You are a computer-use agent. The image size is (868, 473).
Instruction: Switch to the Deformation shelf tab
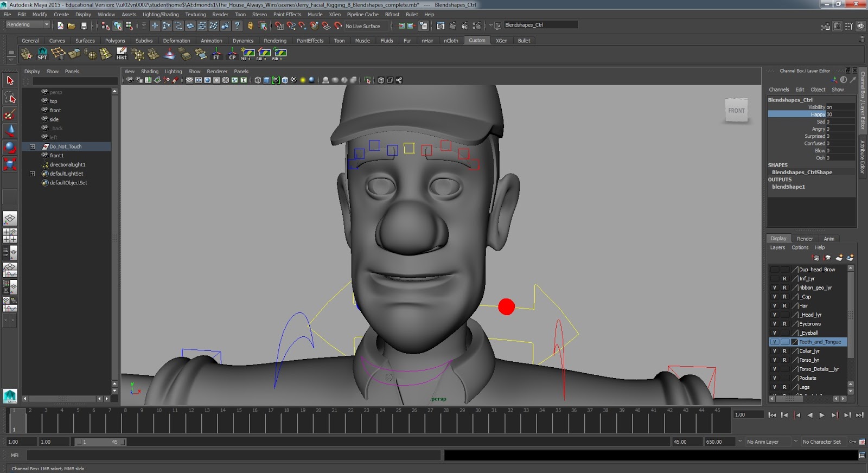[x=176, y=41]
